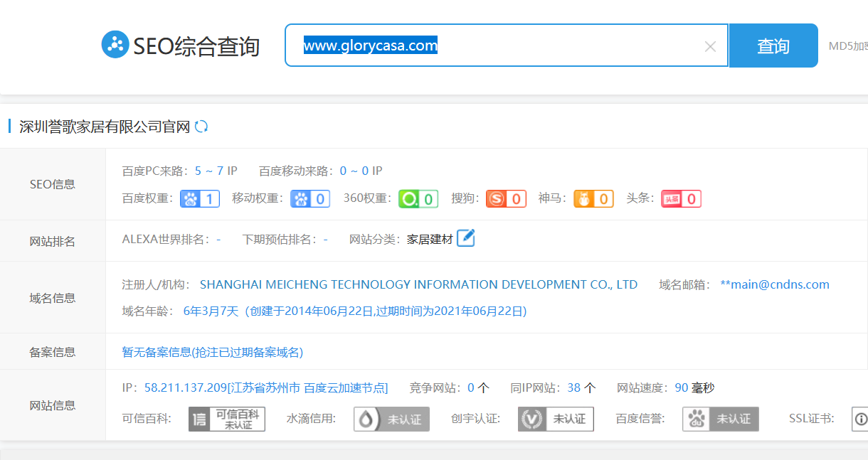
Task: Click the 备案信息 row label
Action: pos(52,352)
